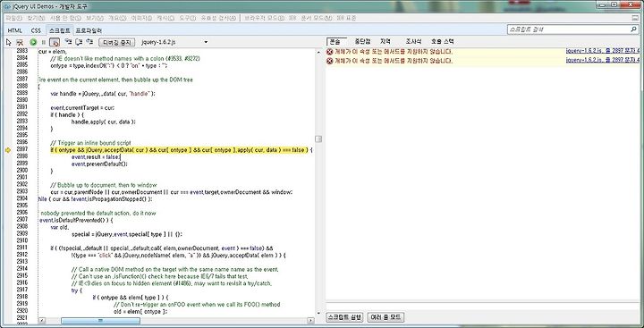Open the 캐시 menu
Viewport: 644px width, 328px height.
pos(165,18)
